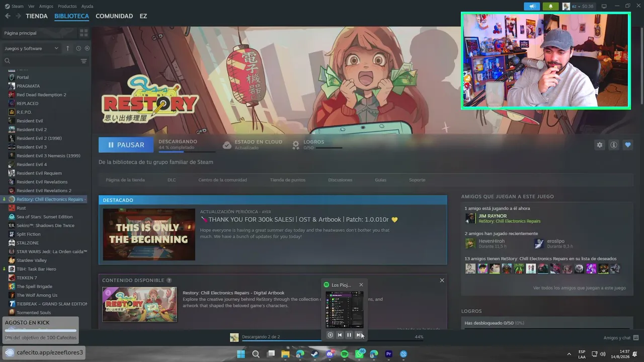
Task: Open ReStory game settings gear icon
Action: pyautogui.click(x=599, y=145)
